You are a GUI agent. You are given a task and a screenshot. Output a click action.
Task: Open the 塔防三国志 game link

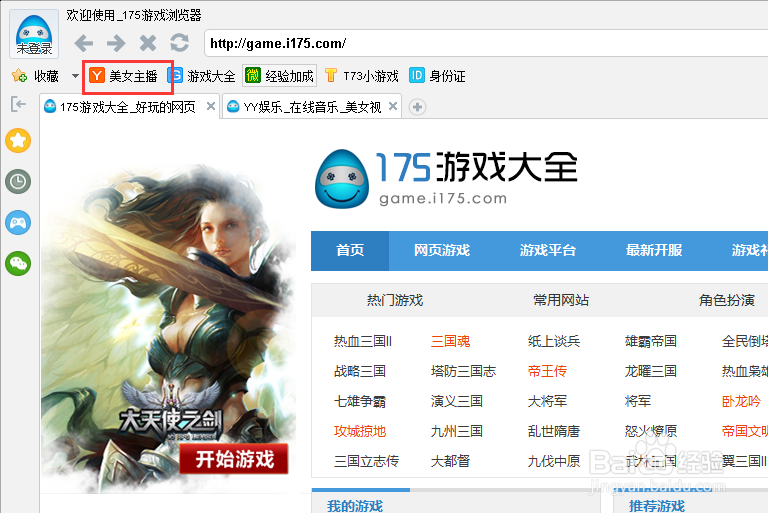pos(463,371)
